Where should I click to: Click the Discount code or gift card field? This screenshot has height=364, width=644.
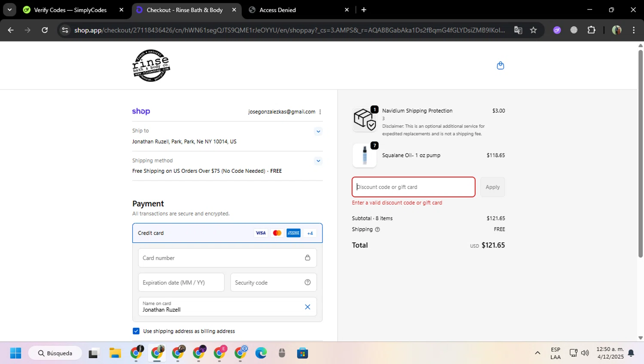point(413,187)
